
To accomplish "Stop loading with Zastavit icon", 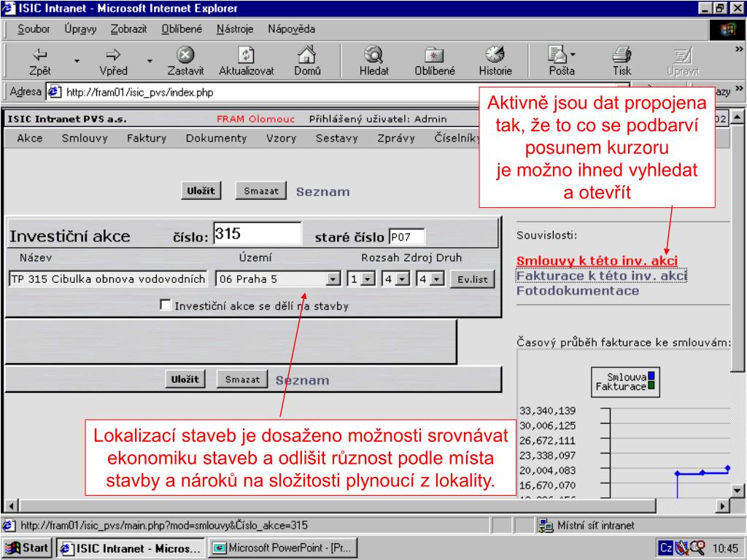I will [185, 62].
